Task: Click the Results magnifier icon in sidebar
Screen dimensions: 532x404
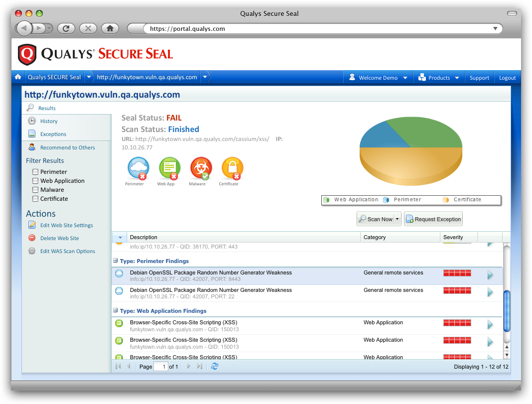Action: [30, 108]
